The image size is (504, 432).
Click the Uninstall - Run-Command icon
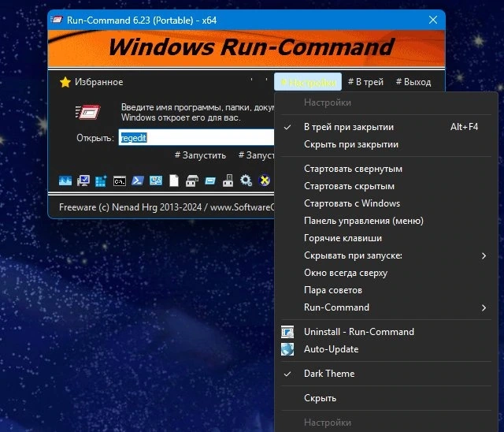pos(287,332)
